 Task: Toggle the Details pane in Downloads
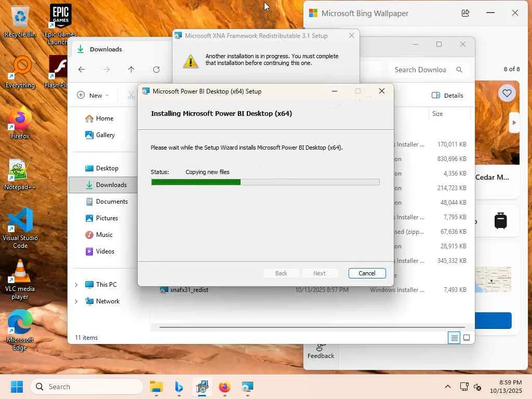pyautogui.click(x=447, y=96)
